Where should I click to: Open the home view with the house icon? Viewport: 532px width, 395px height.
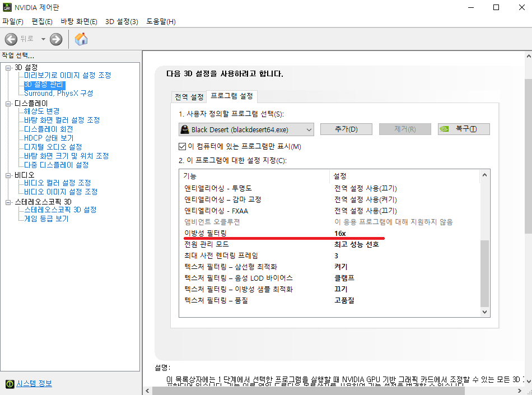tap(80, 39)
